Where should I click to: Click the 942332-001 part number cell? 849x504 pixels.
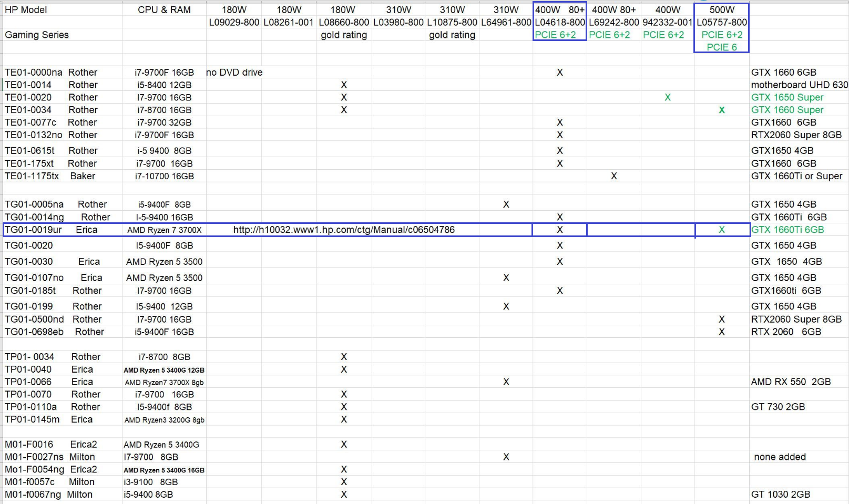(x=668, y=22)
